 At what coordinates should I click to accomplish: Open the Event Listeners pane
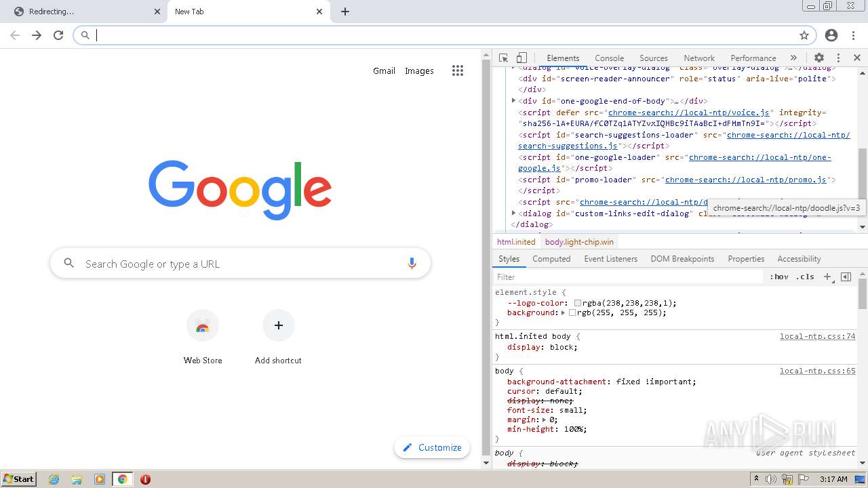(x=610, y=259)
